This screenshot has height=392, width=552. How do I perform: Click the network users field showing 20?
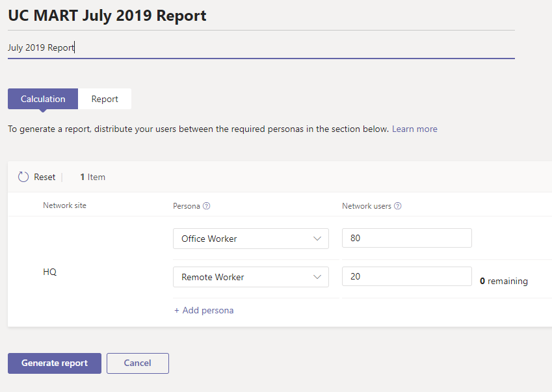tap(406, 276)
